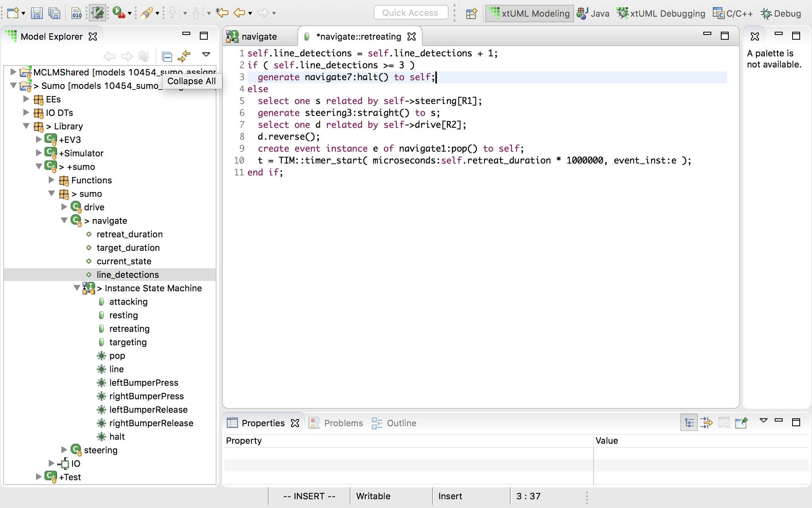
Task: Select the attacking state
Action: pyautogui.click(x=128, y=302)
